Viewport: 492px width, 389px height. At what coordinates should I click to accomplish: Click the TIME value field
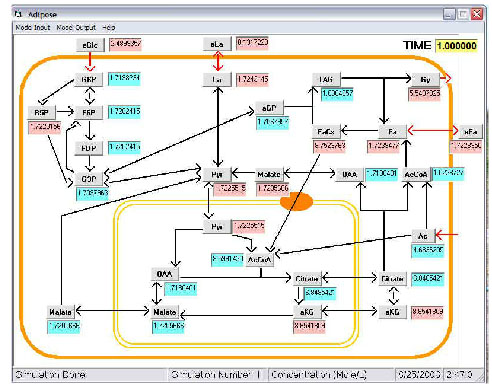point(456,45)
